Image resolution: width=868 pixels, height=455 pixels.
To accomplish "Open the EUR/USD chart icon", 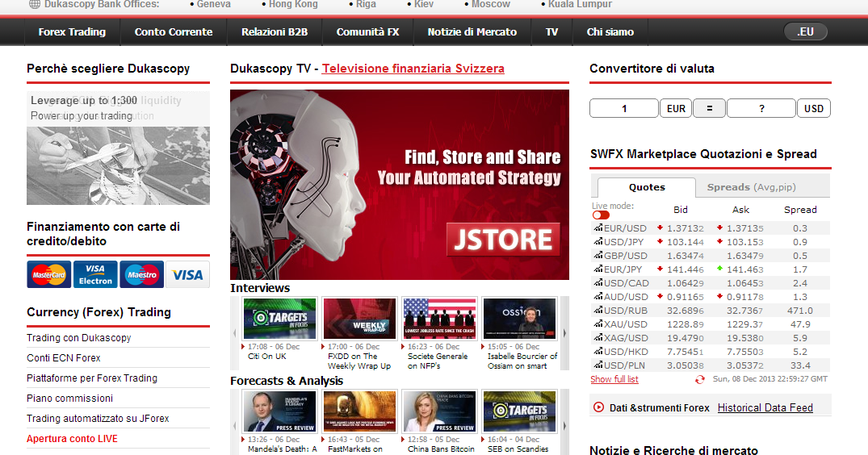I will tap(598, 227).
